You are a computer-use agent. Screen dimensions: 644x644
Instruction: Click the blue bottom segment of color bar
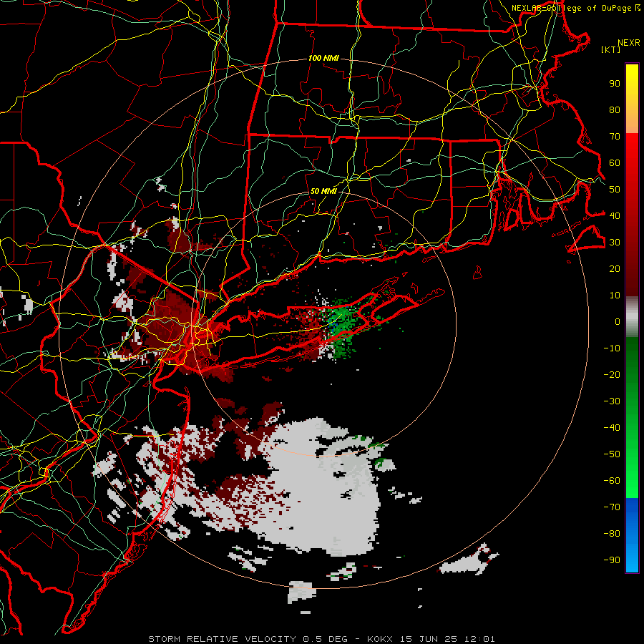point(632,535)
